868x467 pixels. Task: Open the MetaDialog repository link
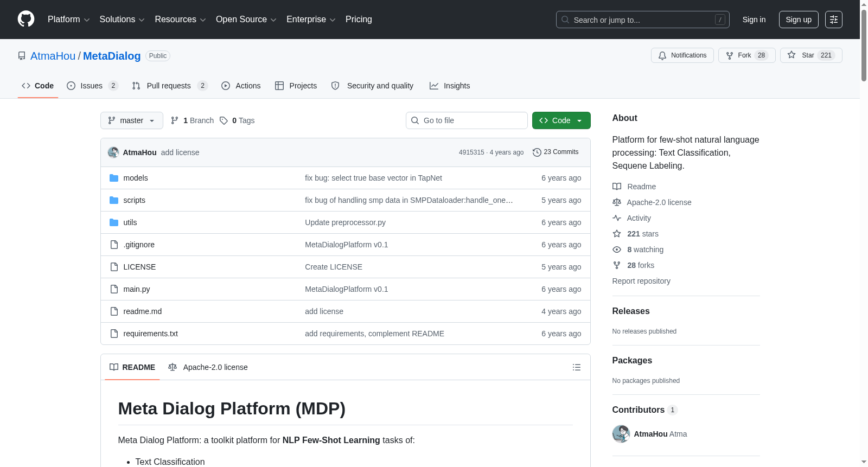coord(112,56)
